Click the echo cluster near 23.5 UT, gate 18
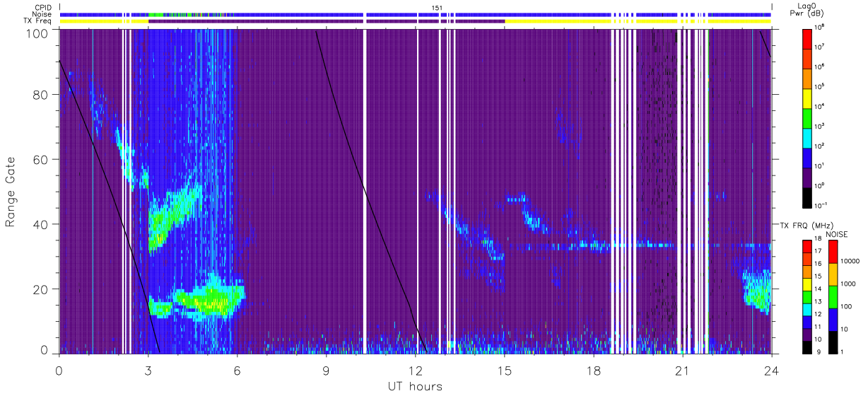Viewport: 868px width, 401px height. pos(756,291)
